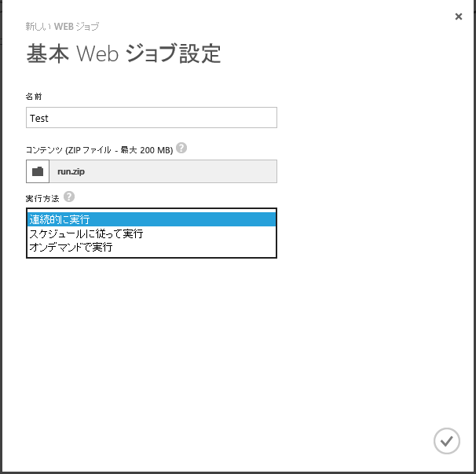Click the dark border below the dialog
The width and height of the screenshot is (476, 474).
point(236,472)
